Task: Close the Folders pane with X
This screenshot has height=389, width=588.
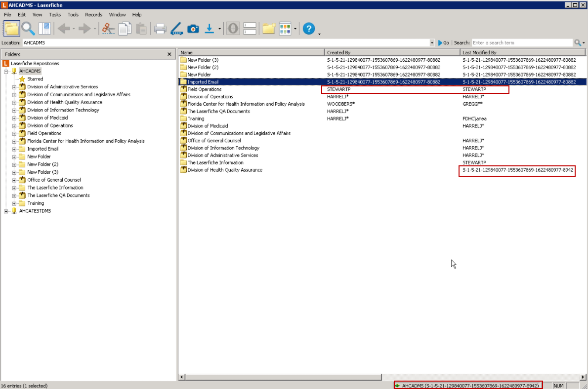Action: [169, 54]
